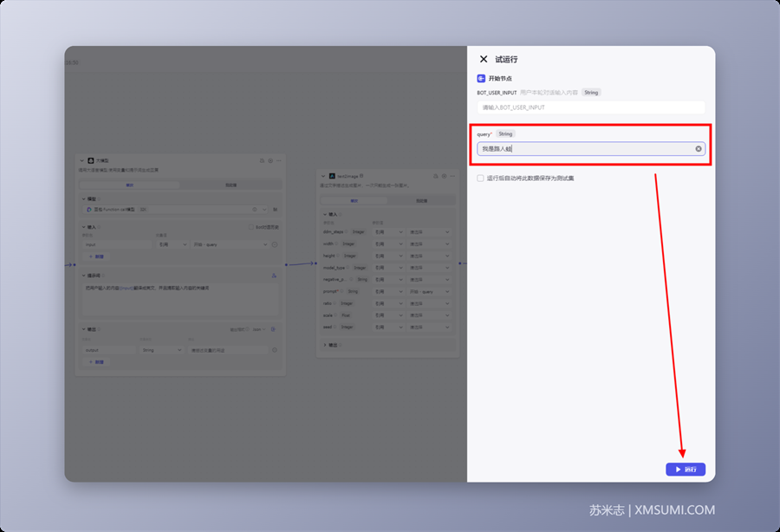Image resolution: width=780 pixels, height=532 pixels.
Task: Click the input parameter name field
Action: (x=117, y=244)
